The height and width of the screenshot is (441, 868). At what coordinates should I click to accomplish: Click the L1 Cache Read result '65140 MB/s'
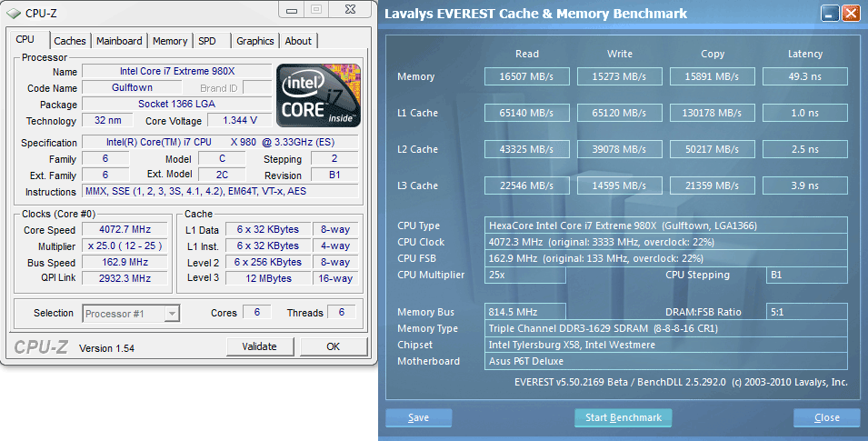tap(527, 113)
